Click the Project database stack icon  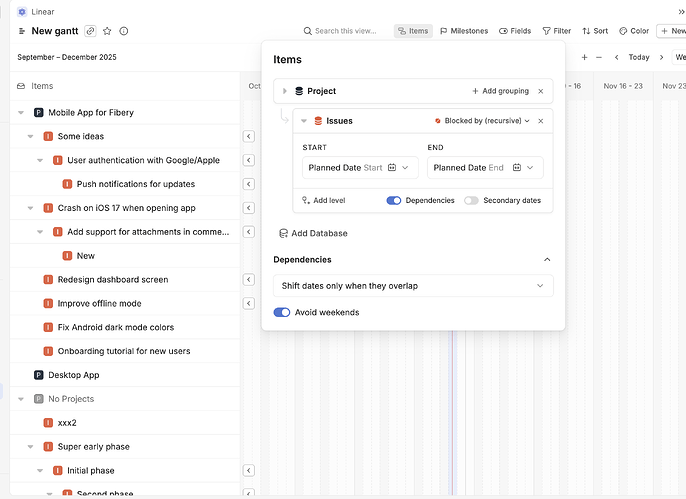pos(299,91)
